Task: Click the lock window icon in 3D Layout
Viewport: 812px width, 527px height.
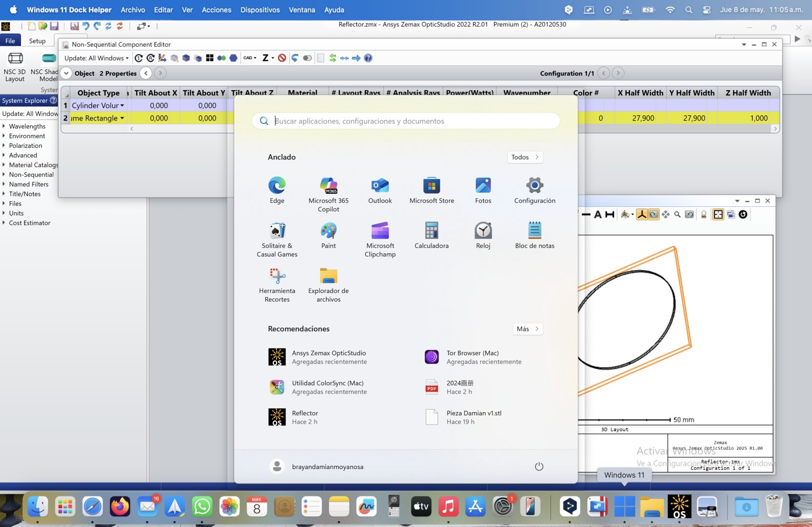Action: [x=704, y=214]
